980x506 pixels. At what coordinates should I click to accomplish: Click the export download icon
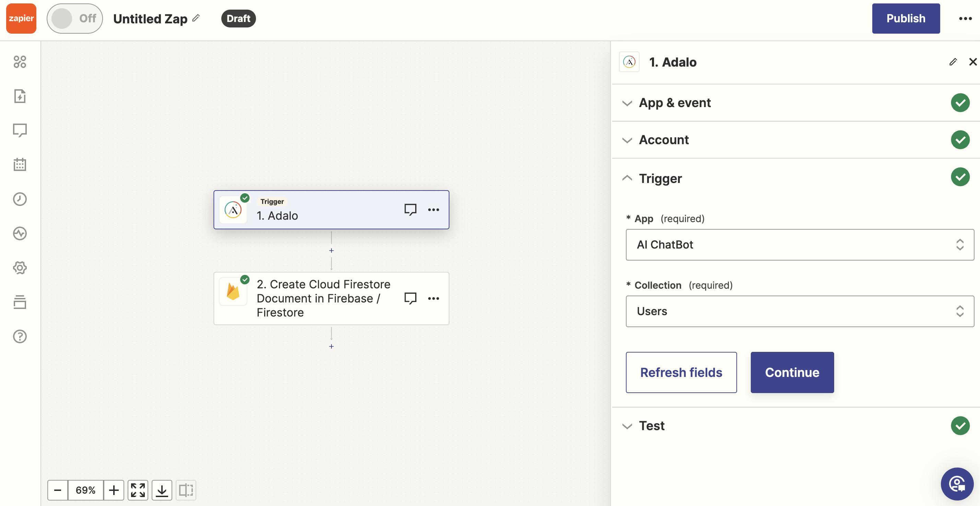(x=162, y=490)
